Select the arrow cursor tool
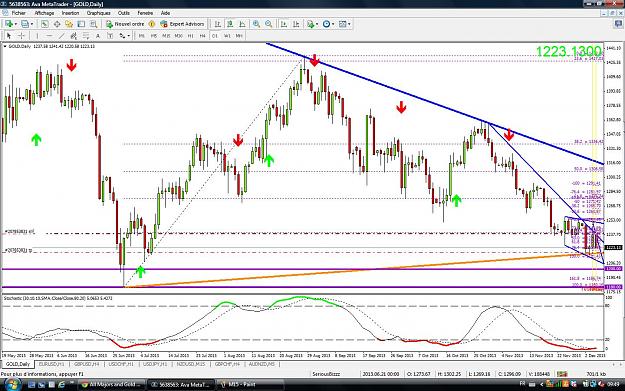Viewport: 625px width, 391px height. coord(9,36)
